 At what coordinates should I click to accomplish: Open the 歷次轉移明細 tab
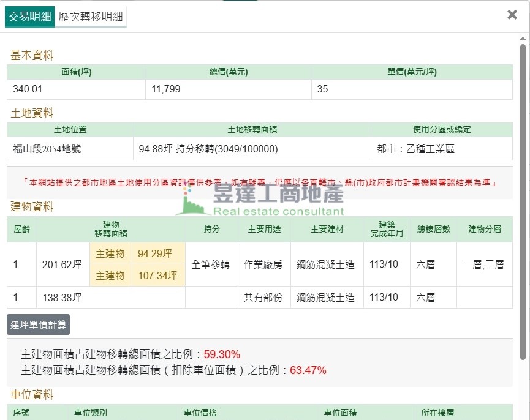click(91, 17)
